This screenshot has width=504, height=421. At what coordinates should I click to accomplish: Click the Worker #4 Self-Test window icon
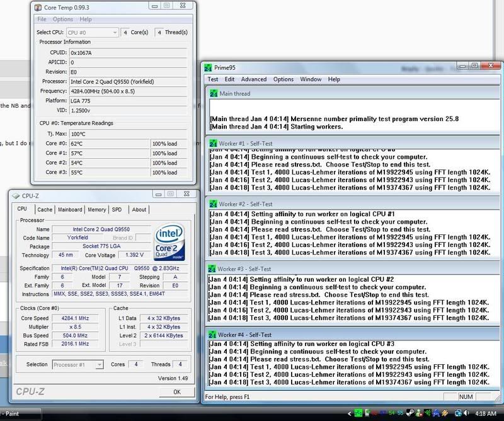[213, 334]
